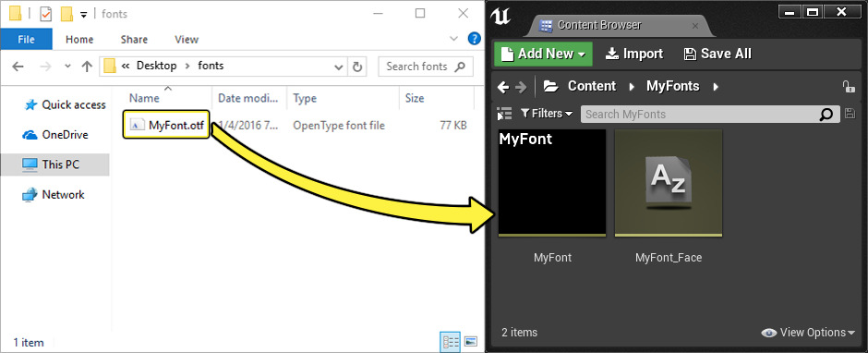
Task: Toggle the sources panel view icon
Action: (x=504, y=114)
